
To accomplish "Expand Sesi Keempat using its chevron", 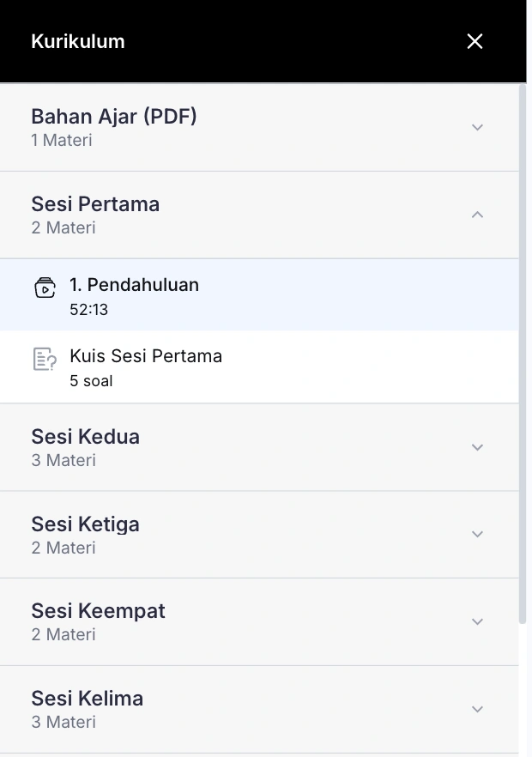I will click(x=477, y=621).
